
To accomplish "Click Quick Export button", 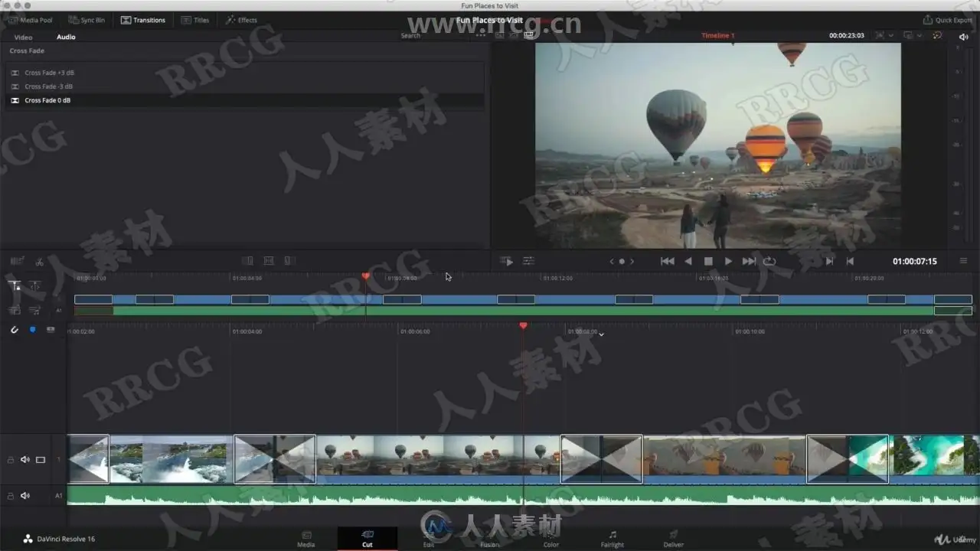I will tap(948, 20).
